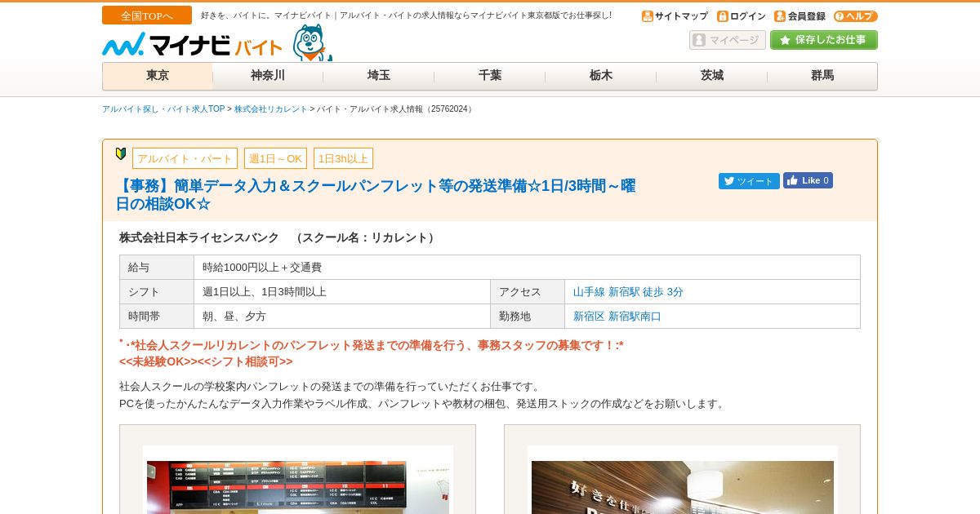Open the サイトマップ link
This screenshot has width=980, height=514.
(x=681, y=16)
